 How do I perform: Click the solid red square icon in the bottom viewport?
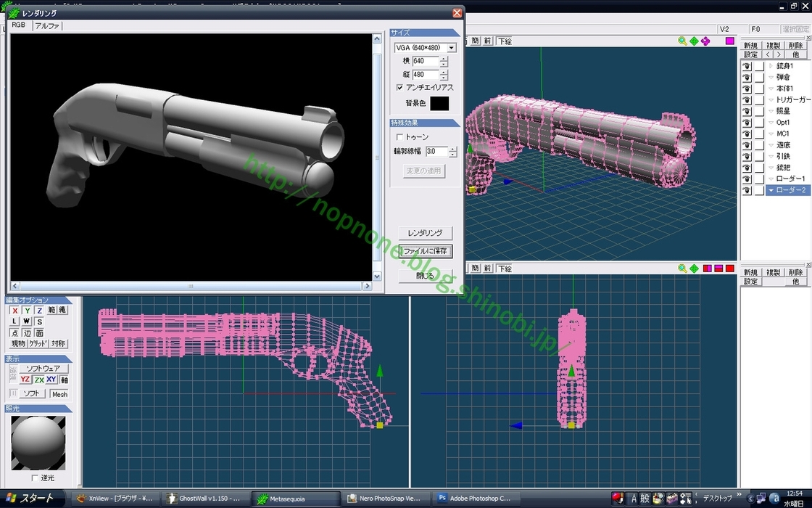(729, 269)
